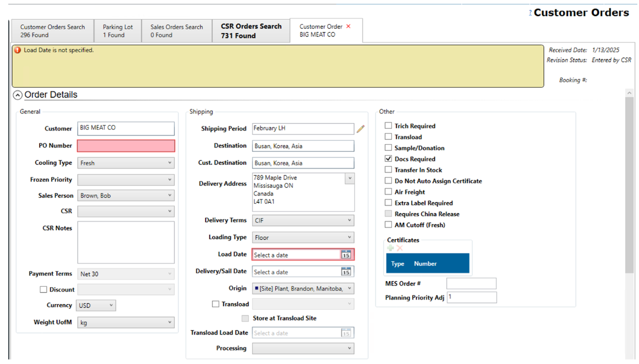Collapse the Order Details section

pos(18,95)
